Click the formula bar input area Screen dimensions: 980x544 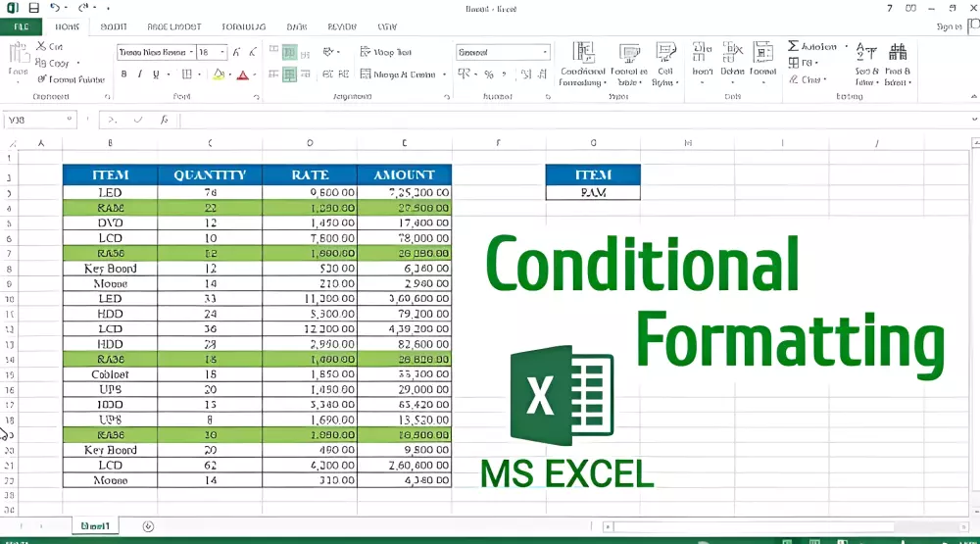(x=575, y=120)
